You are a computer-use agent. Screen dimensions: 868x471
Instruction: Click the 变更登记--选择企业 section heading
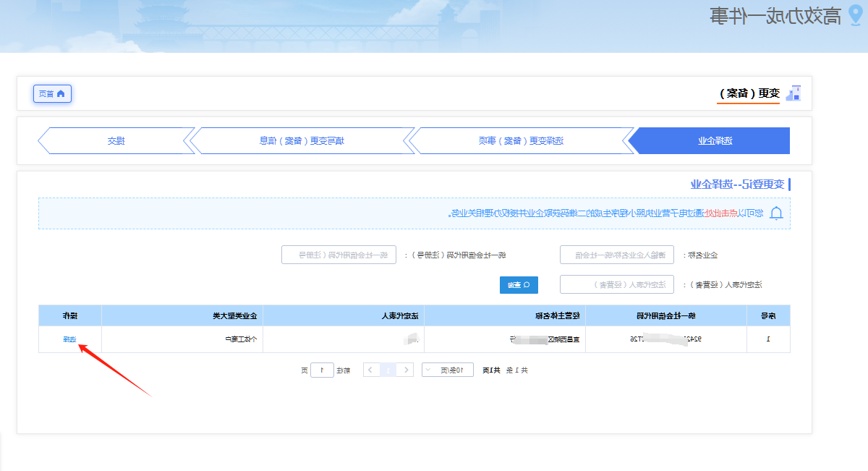click(739, 184)
